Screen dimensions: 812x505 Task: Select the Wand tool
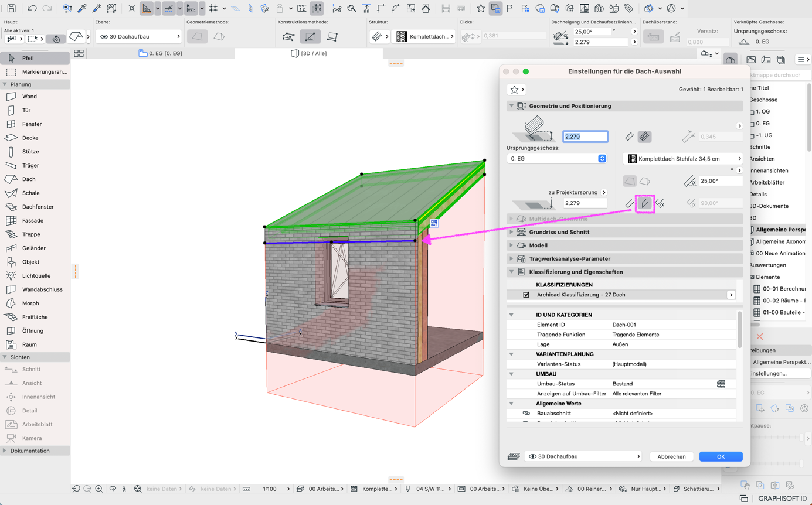tap(35, 97)
